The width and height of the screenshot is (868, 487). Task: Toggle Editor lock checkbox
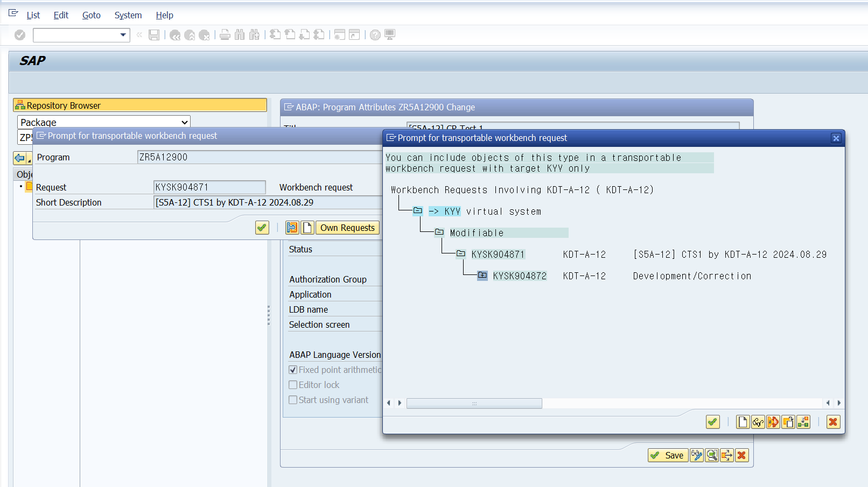point(293,385)
